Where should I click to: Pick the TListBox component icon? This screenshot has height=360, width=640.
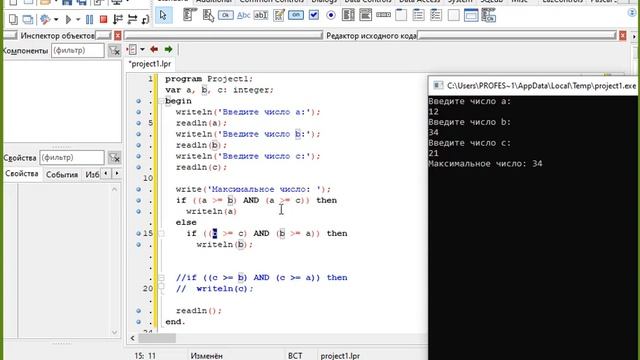click(x=348, y=16)
